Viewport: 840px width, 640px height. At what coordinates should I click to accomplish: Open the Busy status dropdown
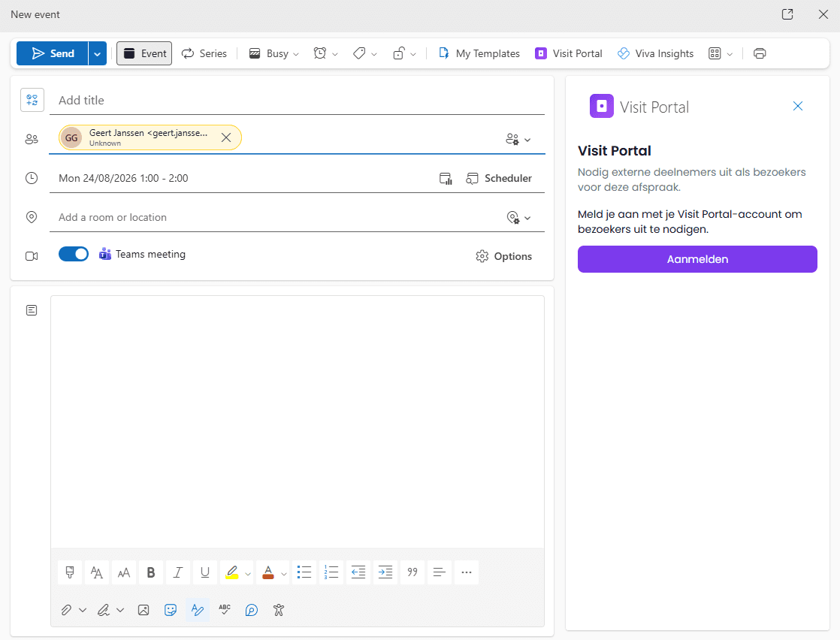(x=273, y=53)
